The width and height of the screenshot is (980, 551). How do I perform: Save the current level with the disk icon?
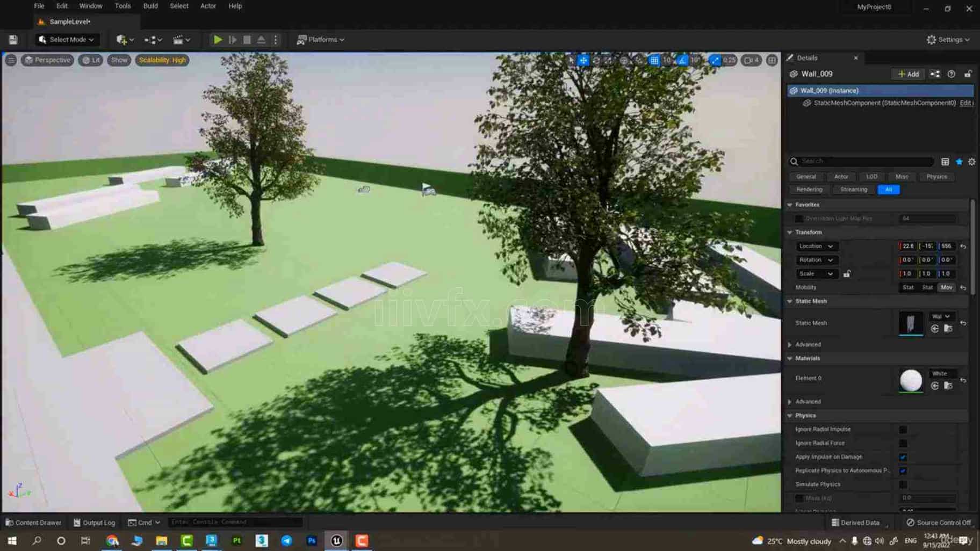[13, 40]
